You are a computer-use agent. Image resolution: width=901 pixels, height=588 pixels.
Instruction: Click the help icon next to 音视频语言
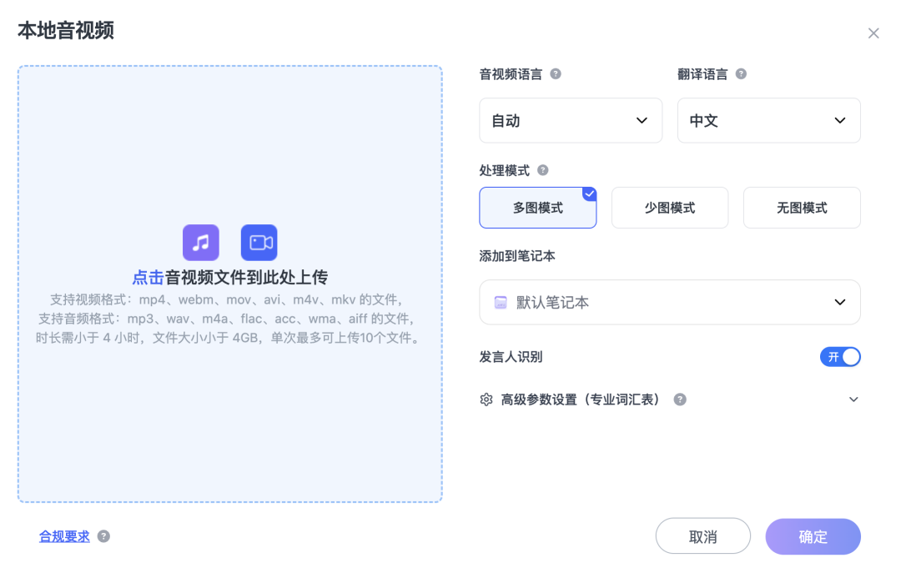(x=555, y=73)
